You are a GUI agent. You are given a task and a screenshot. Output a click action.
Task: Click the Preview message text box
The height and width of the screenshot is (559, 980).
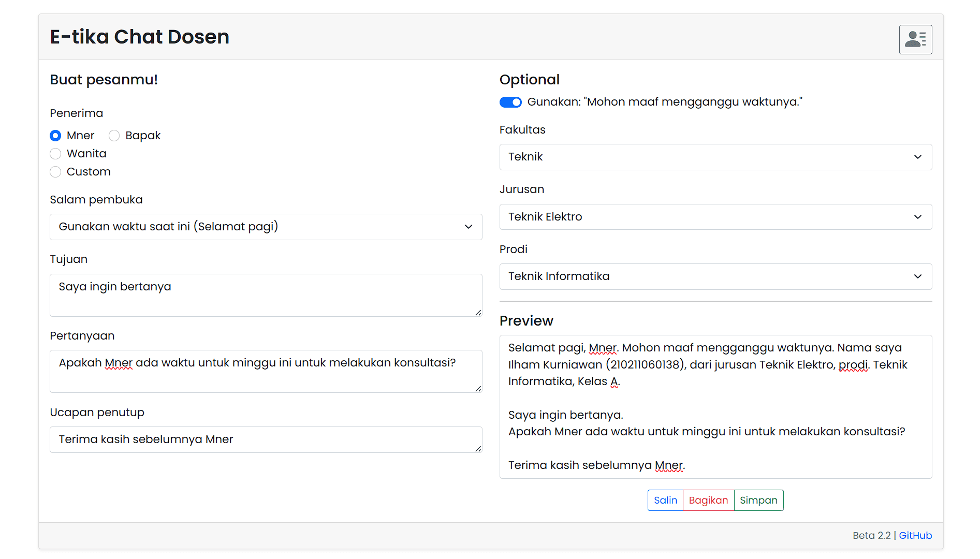(x=715, y=406)
